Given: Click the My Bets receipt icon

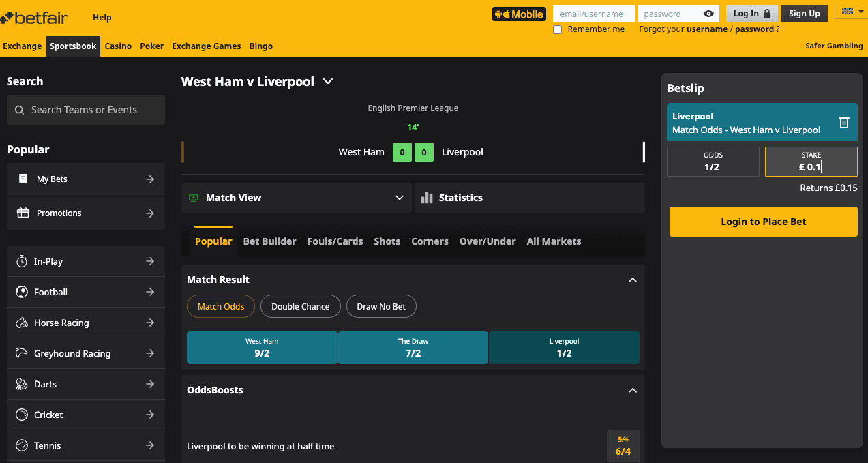Looking at the screenshot, I should tap(23, 179).
